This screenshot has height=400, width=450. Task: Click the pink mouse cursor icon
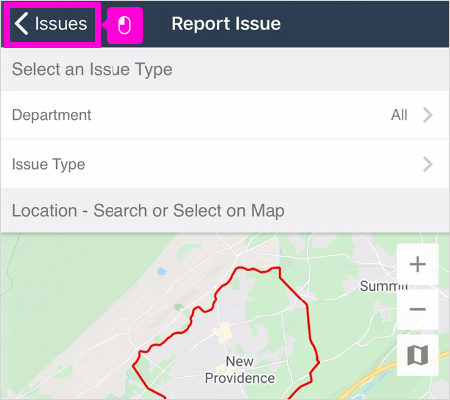tap(124, 25)
